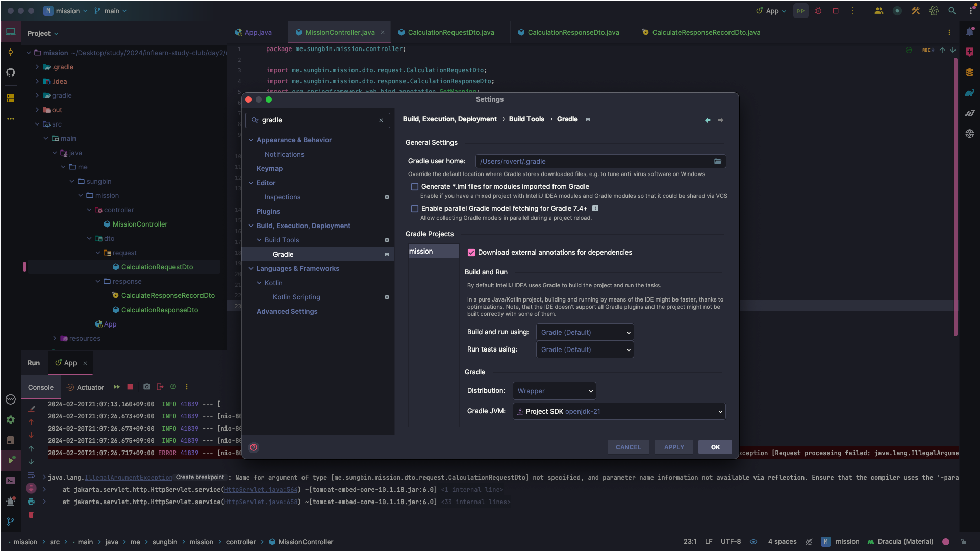The width and height of the screenshot is (980, 551).
Task: Open Build and run using dropdown
Action: click(585, 332)
